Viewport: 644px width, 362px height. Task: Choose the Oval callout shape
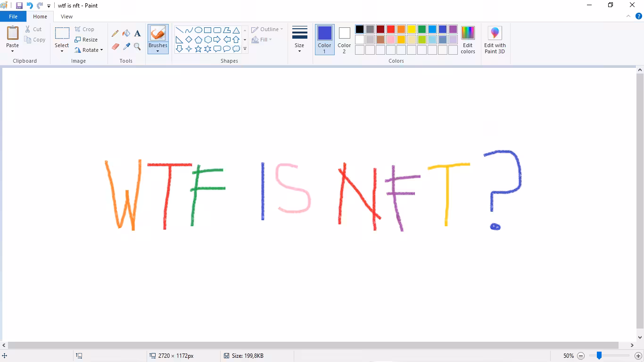pos(227,49)
